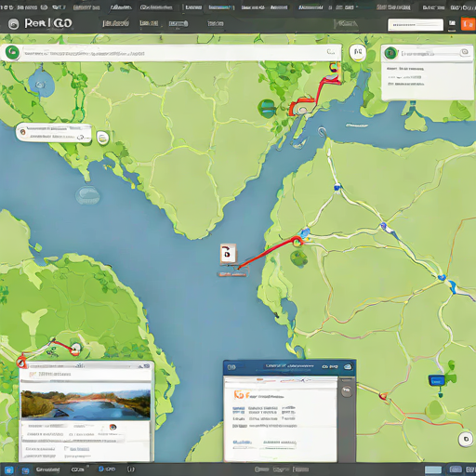Click the orange button in the top-right header corner
This screenshot has height=476, width=476.
point(468,24)
